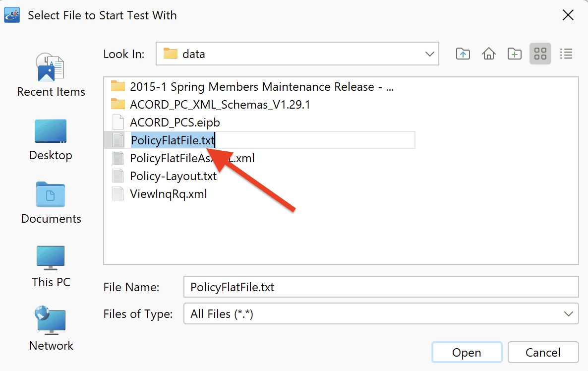
Task: Go up one folder level
Action: point(463,54)
